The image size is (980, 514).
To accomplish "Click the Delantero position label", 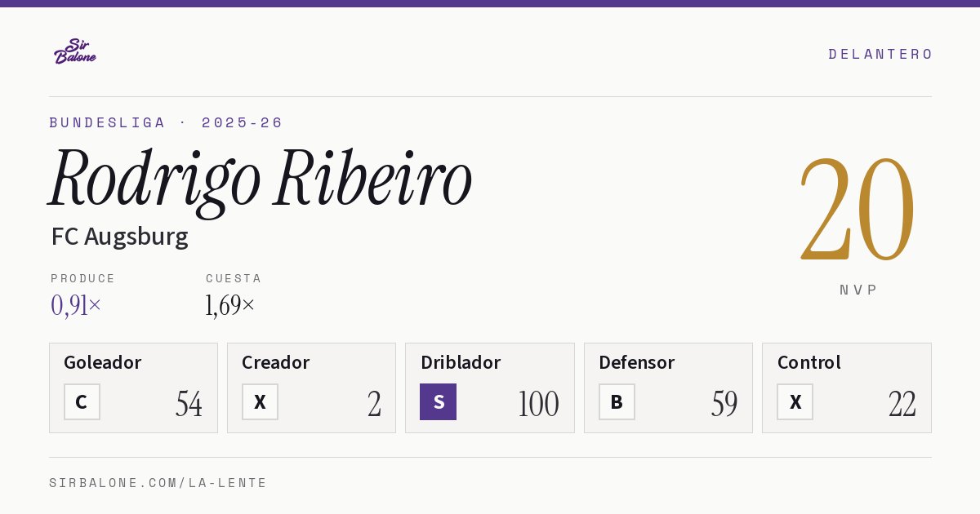I will pyautogui.click(x=880, y=54).
